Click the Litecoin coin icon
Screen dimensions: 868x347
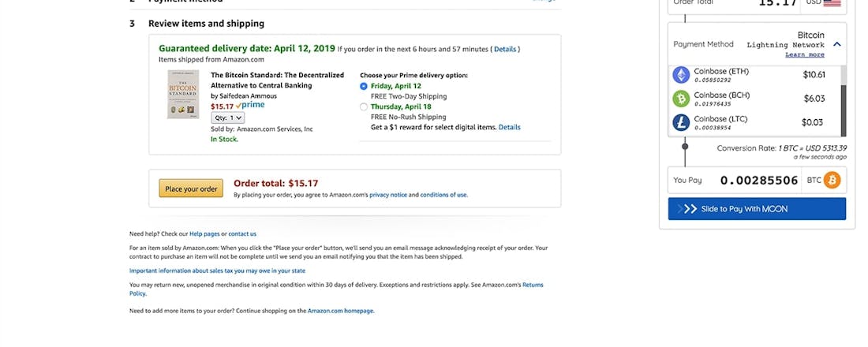[680, 122]
